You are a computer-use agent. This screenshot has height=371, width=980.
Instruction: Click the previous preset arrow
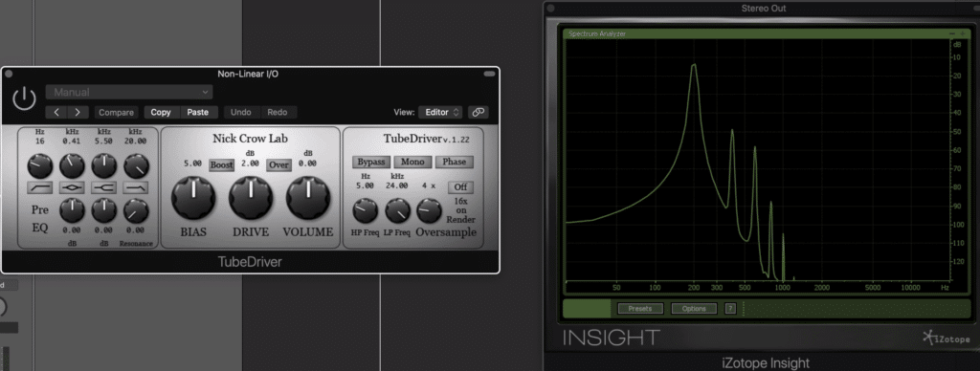click(x=56, y=113)
